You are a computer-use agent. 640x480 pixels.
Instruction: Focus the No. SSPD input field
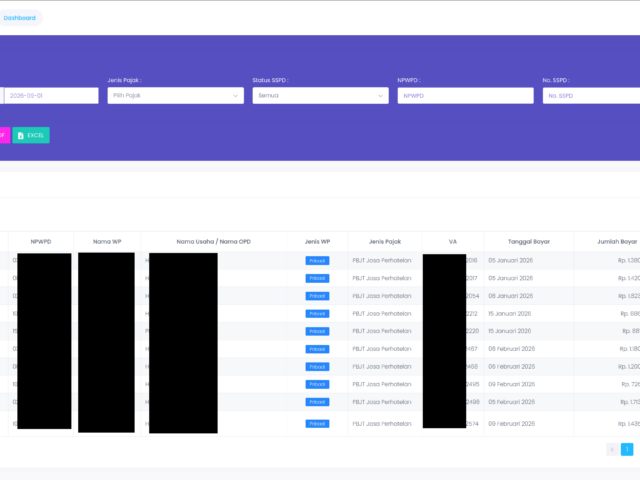[591, 96]
